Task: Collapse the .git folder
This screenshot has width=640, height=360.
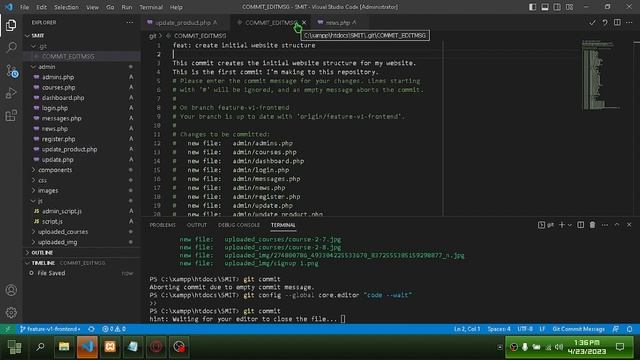Action: tap(82, 46)
